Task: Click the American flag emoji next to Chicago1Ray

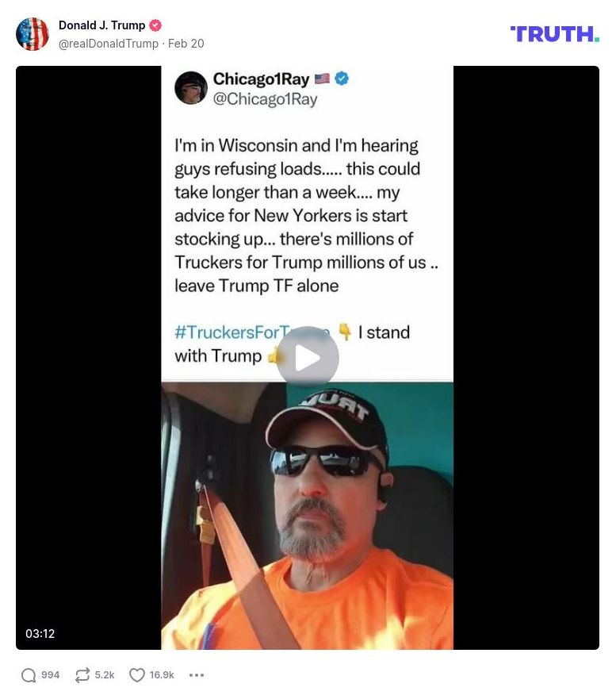Action: point(322,79)
